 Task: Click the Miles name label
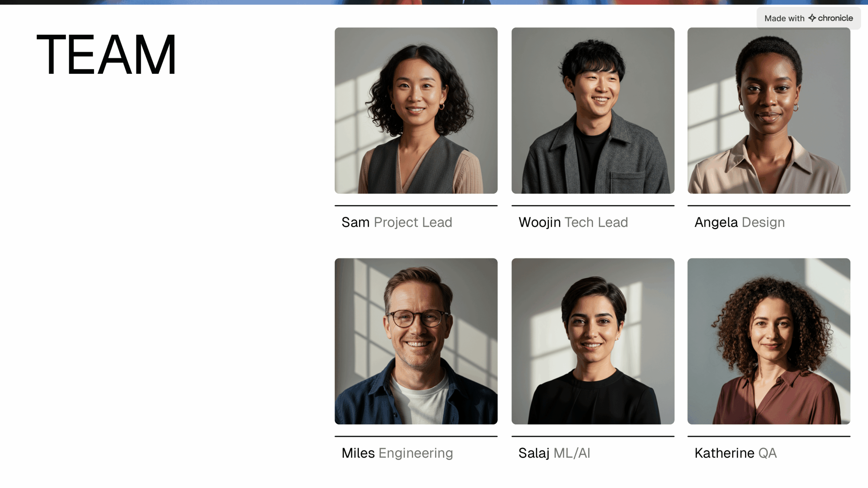coord(358,453)
